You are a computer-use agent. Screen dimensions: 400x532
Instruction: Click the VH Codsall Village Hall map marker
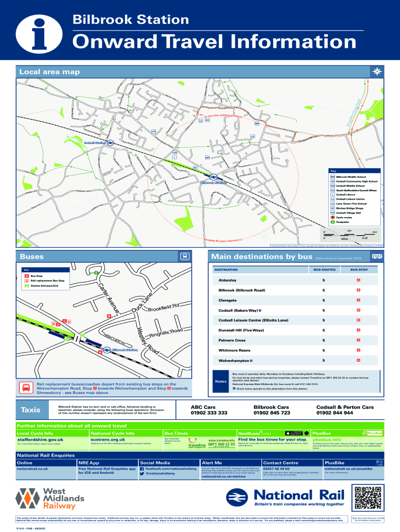153,131
